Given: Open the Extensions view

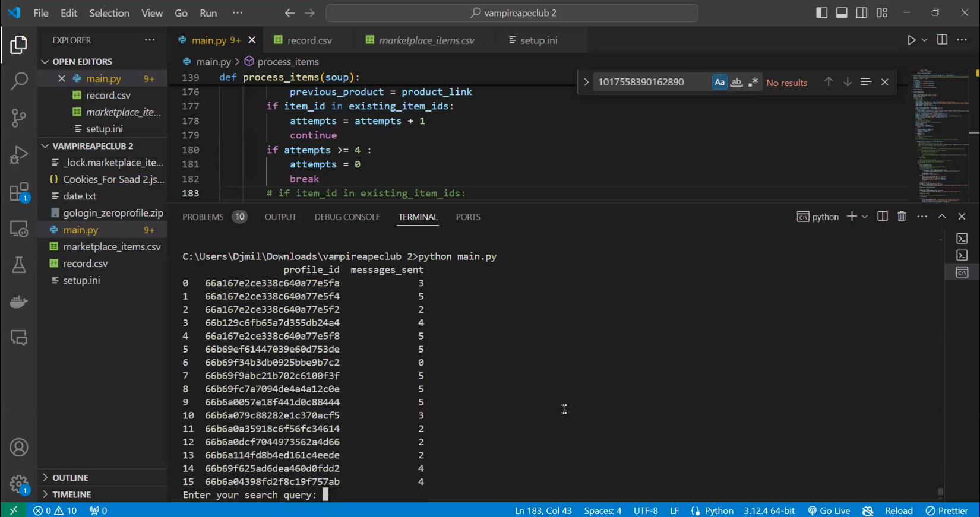Looking at the screenshot, I should pyautogui.click(x=19, y=192).
